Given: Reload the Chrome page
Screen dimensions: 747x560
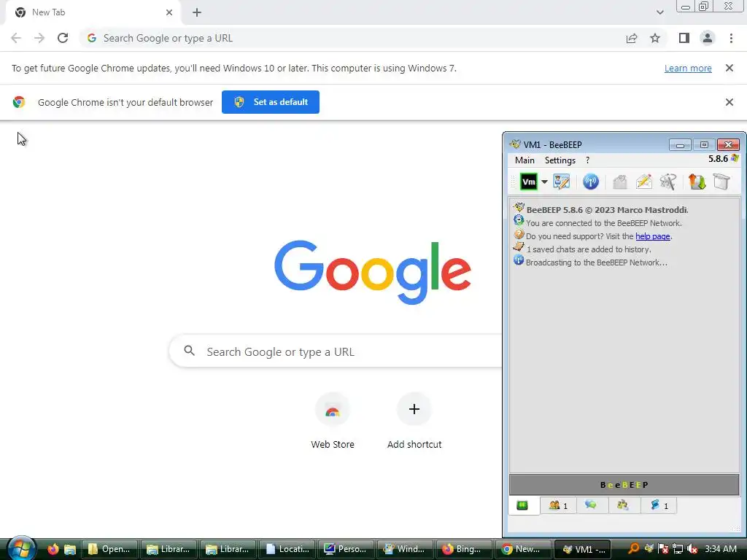Looking at the screenshot, I should click(63, 38).
